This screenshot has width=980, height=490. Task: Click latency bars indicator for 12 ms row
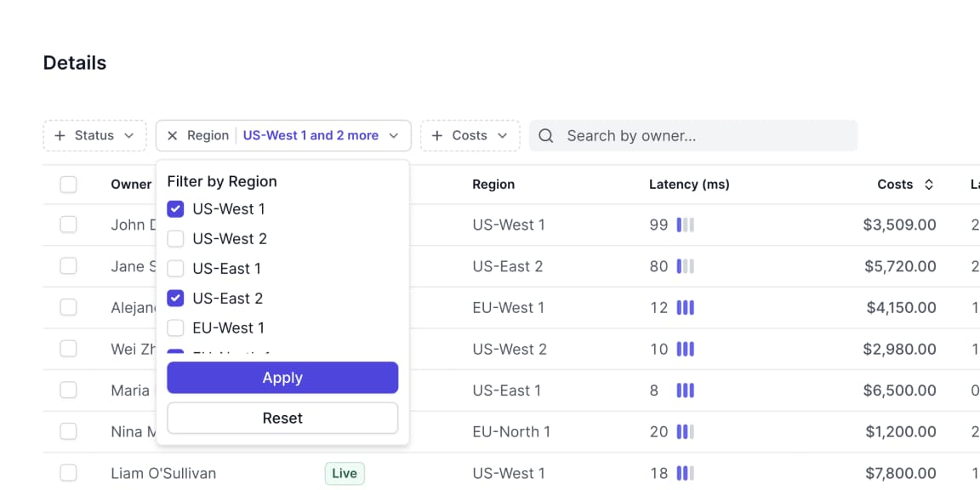pos(686,308)
